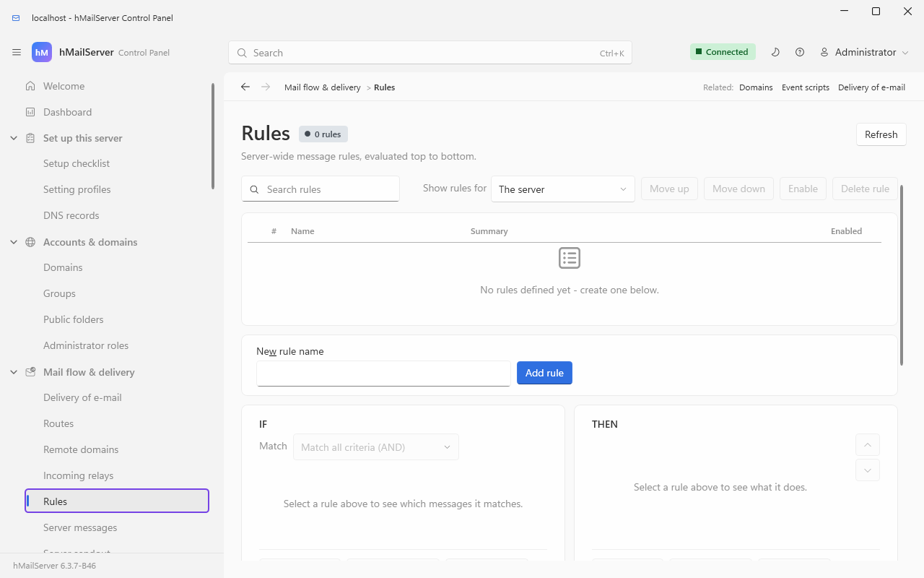Screen dimensions: 924x578
Task: Open the related Event scripts link
Action: [x=806, y=87]
